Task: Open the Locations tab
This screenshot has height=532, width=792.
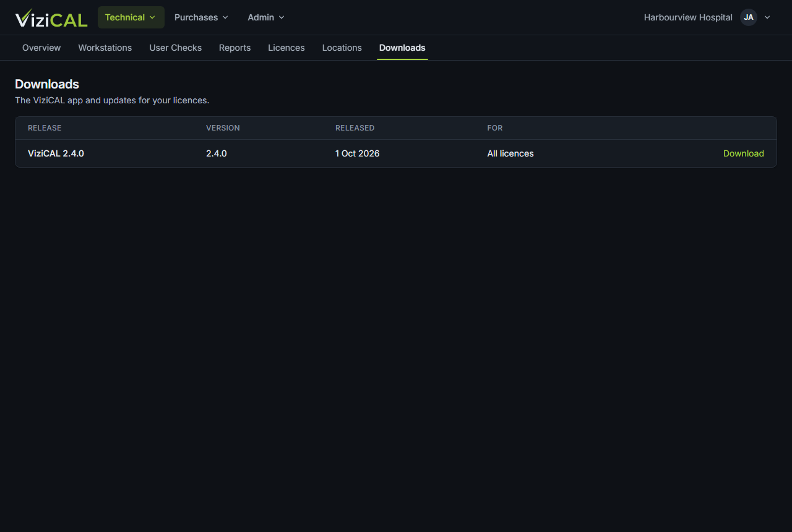Action: tap(342, 48)
